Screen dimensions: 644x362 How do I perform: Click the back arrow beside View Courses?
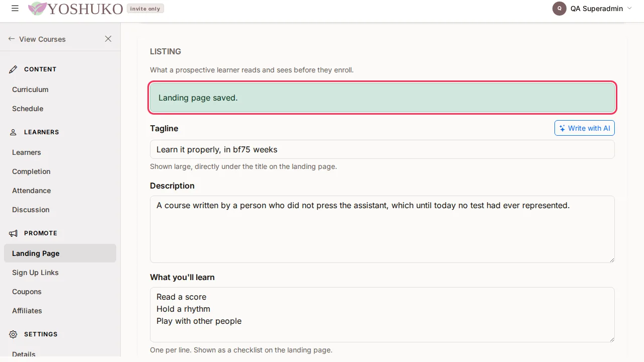coord(12,39)
